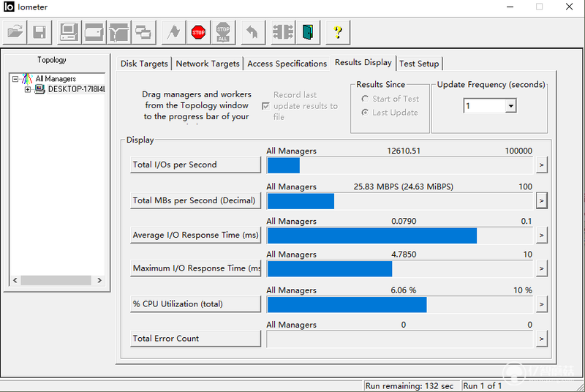Open a test configuration file
Viewport: 585px width, 392px height.
point(15,32)
